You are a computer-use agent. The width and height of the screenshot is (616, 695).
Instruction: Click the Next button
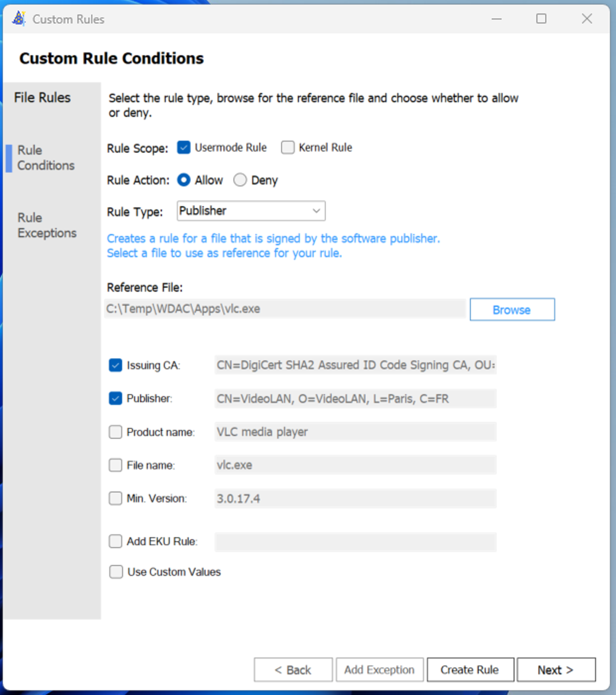556,669
